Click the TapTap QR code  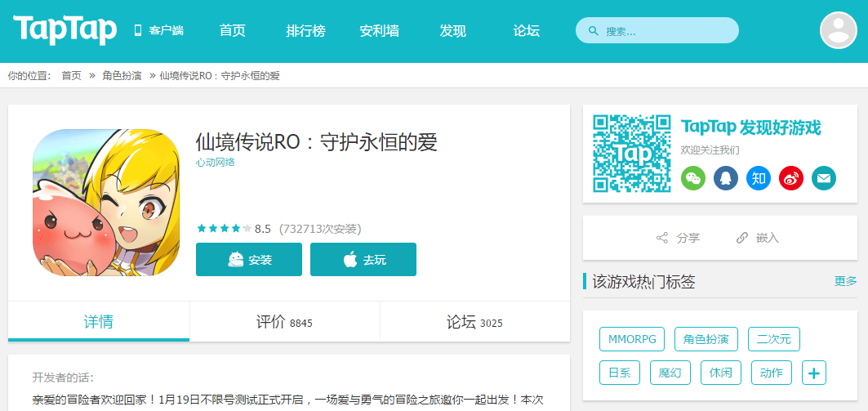(632, 154)
